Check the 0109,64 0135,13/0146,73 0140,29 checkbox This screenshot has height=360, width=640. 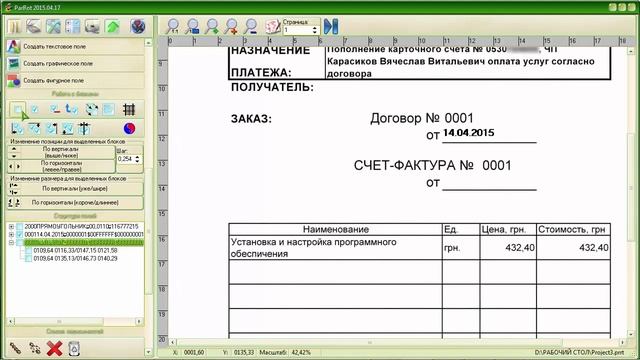pyautogui.click(x=28, y=259)
